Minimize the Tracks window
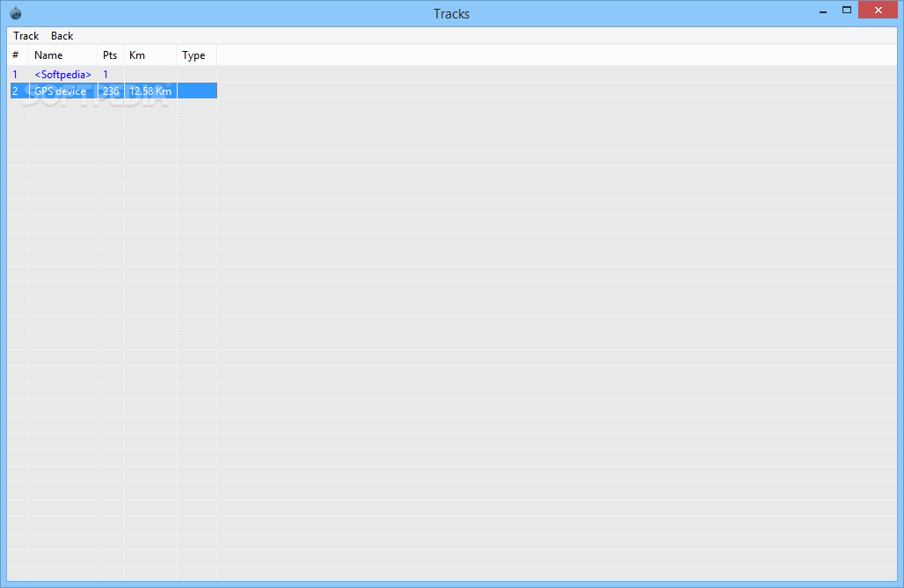The image size is (904, 588). click(x=823, y=11)
